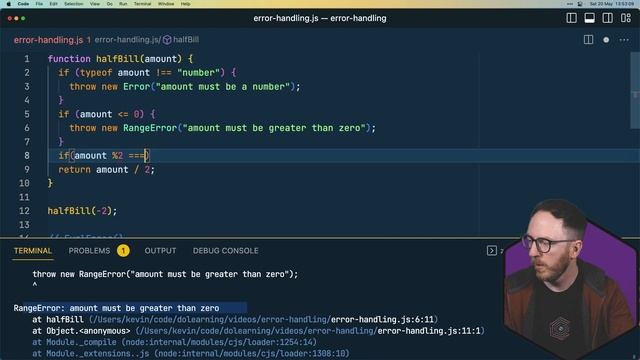Open the Terminal menu in menu bar
Screen dimensions: 640x360
pyautogui.click(x=142, y=4)
